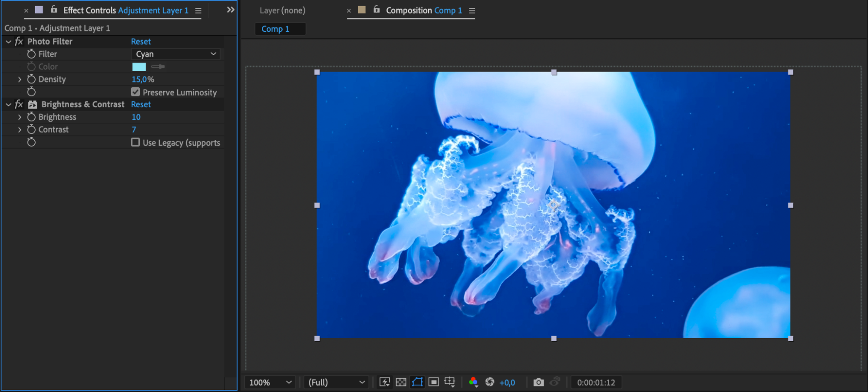Click the reset exposure aperture icon
868x392 pixels.
[490, 382]
